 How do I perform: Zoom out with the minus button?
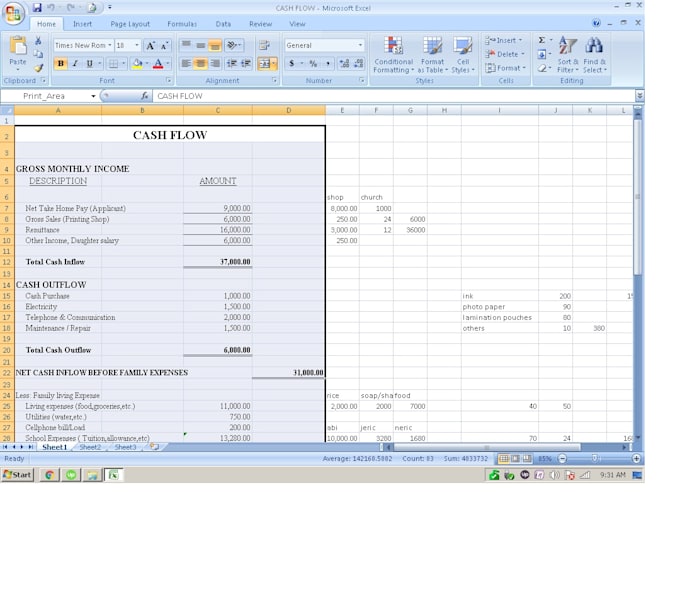click(562, 458)
